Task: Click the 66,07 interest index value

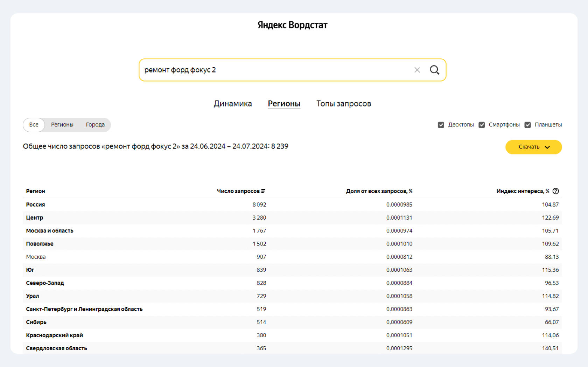Action: 552,322
